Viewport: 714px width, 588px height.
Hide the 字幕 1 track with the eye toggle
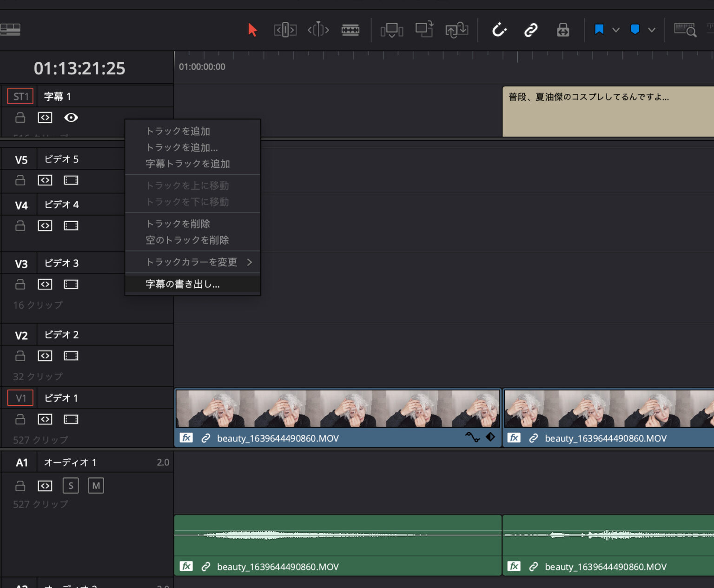71,118
